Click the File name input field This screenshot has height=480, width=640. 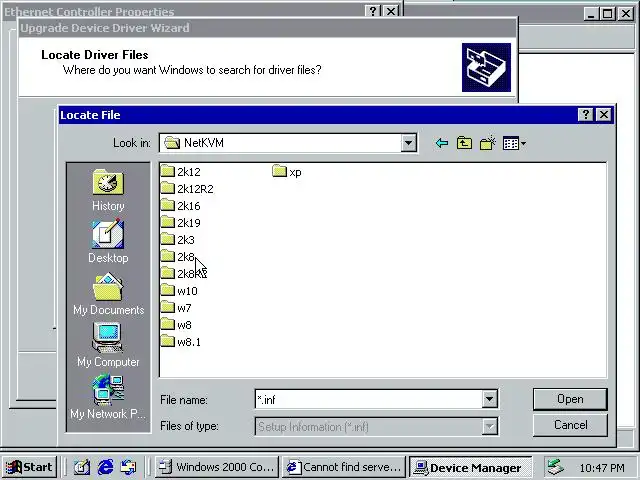[x=368, y=399]
